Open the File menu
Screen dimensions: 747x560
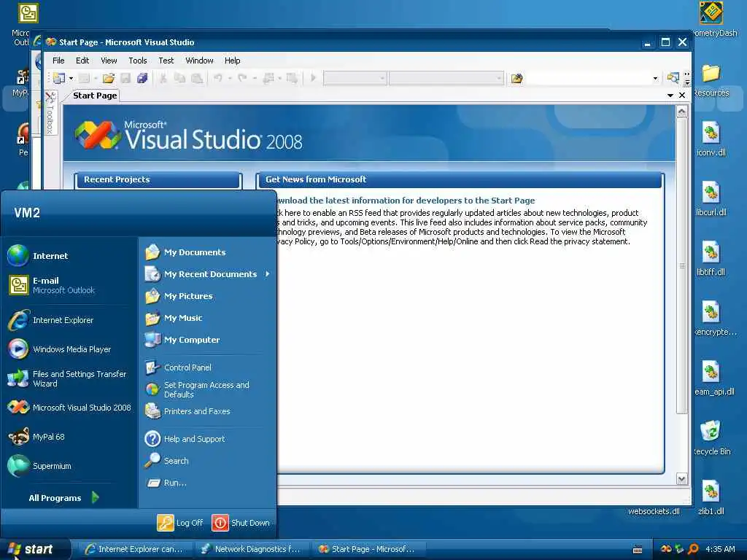point(58,61)
